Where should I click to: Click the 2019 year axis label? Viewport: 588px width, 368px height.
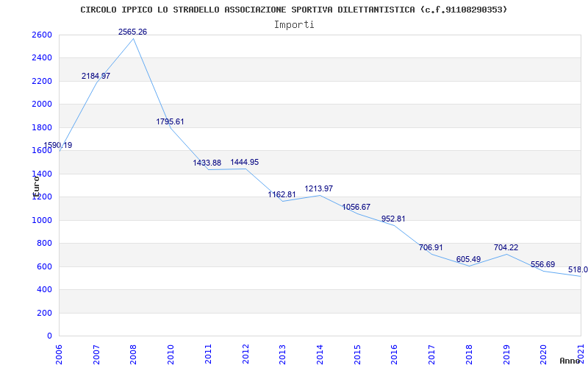(506, 354)
